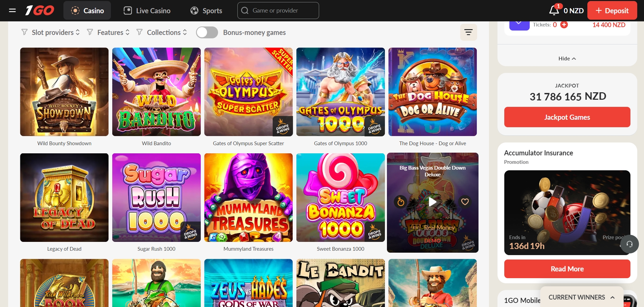Switch to Casino tab
This screenshot has height=307, width=644.
coord(87,11)
